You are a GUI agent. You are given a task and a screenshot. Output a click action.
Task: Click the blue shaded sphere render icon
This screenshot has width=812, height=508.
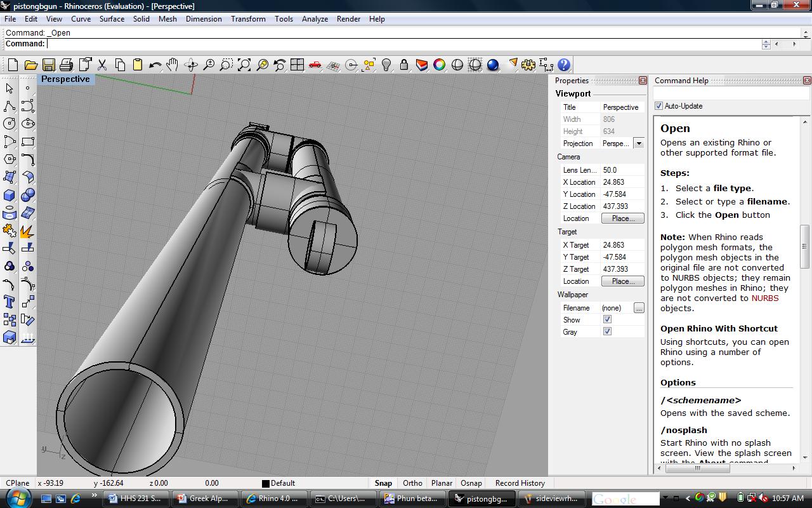pyautogui.click(x=493, y=65)
